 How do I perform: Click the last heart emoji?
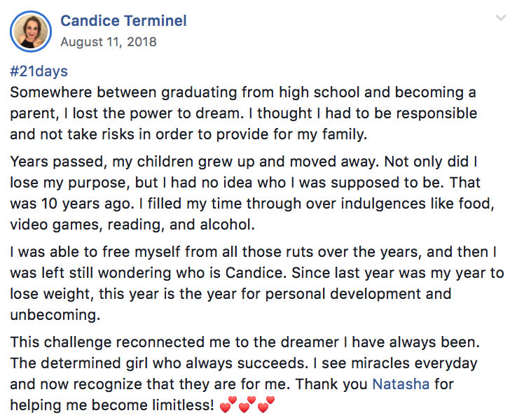pos(266,405)
